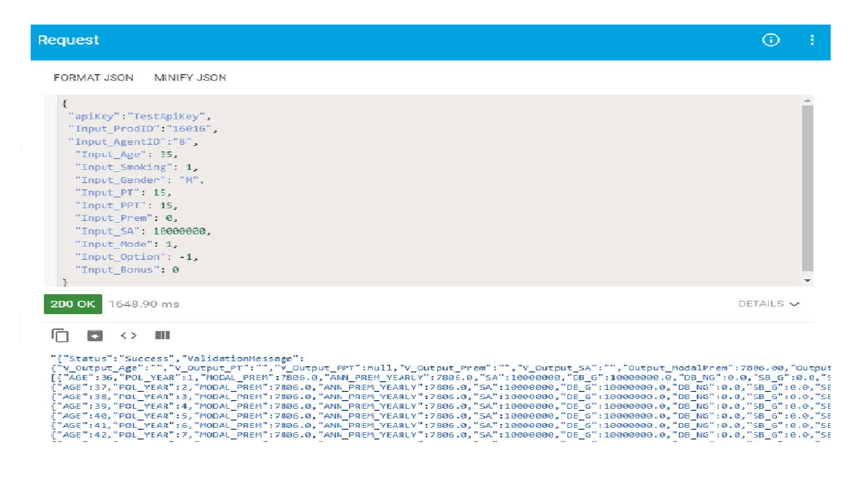Open the three-dot more options menu
Viewport: 868px width, 484px height.
pyautogui.click(x=812, y=40)
